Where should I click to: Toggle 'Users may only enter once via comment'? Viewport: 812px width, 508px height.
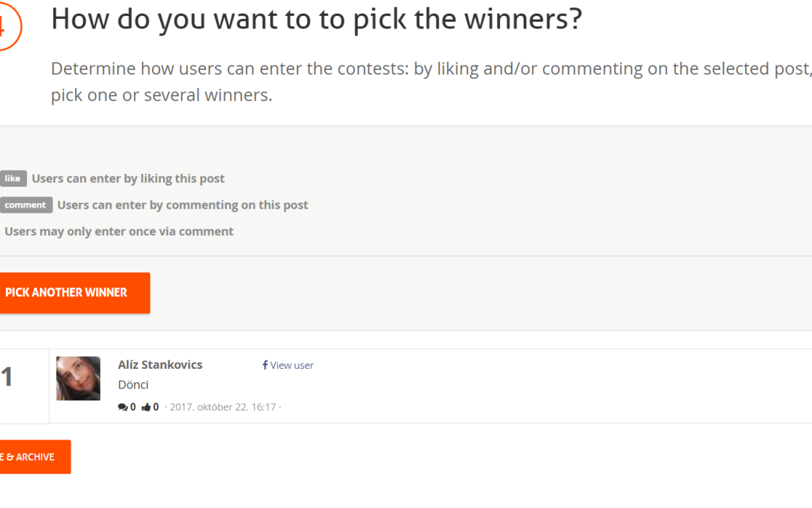click(119, 231)
